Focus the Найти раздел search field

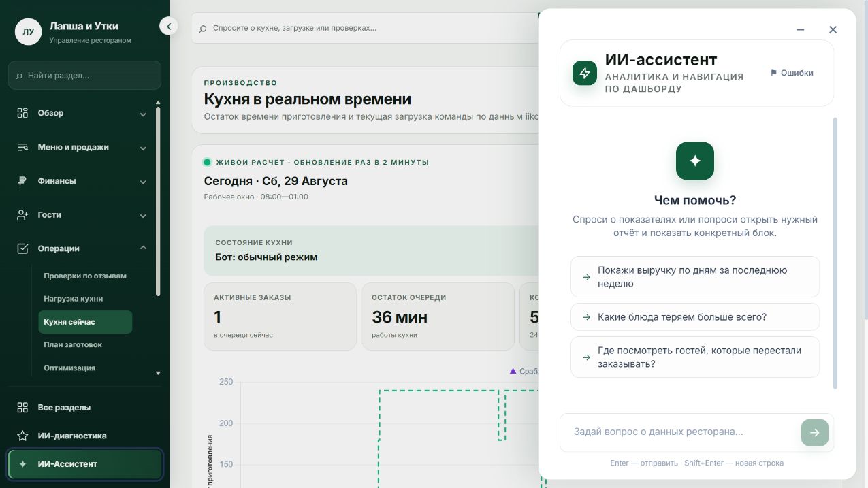pos(85,76)
